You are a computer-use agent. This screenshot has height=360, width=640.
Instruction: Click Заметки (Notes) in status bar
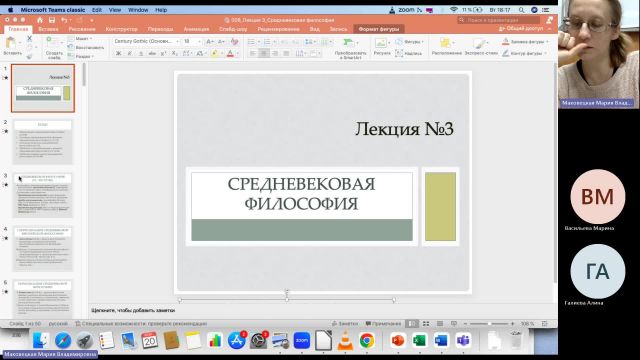point(345,323)
